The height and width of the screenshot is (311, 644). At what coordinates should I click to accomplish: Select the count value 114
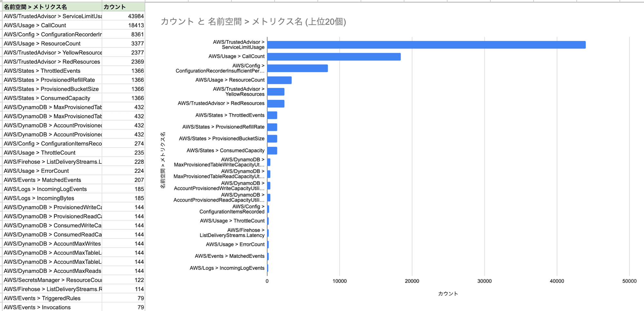coord(123,289)
